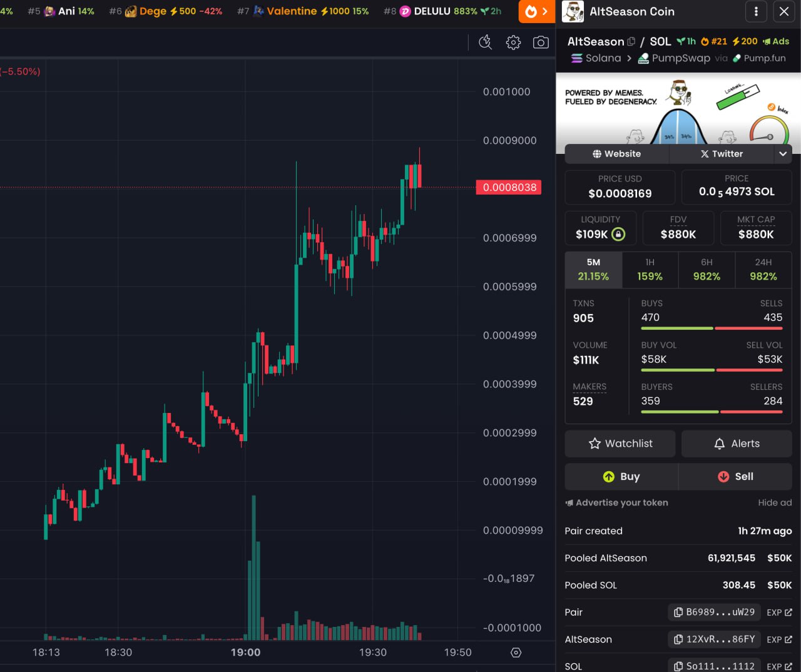Click Pooled AltSeason value 61,921,545

(732, 558)
